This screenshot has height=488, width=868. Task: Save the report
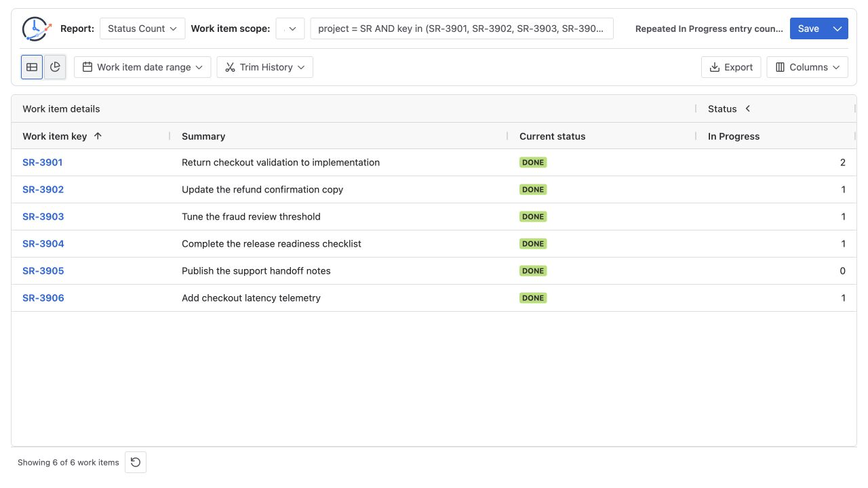(x=808, y=28)
